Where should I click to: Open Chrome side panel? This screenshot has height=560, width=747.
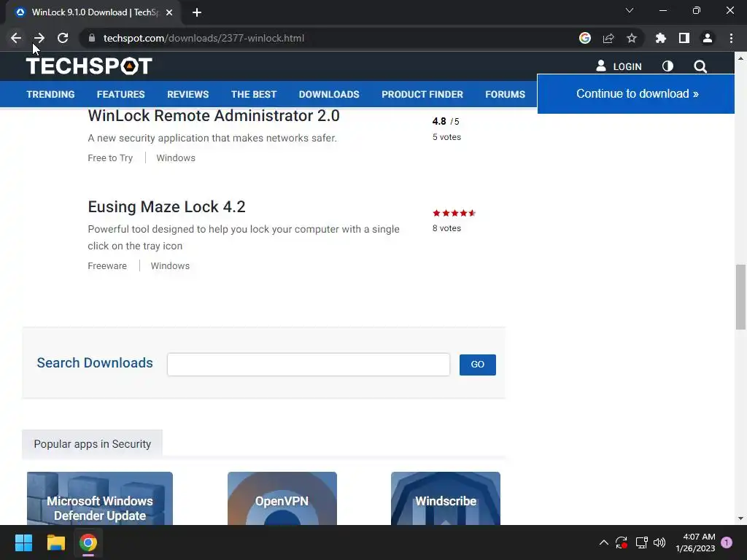684,38
